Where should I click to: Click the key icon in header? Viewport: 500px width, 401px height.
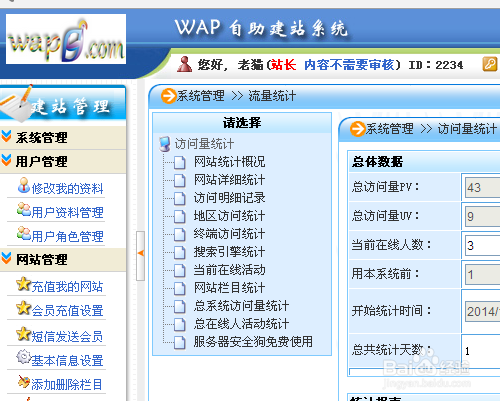(490, 64)
